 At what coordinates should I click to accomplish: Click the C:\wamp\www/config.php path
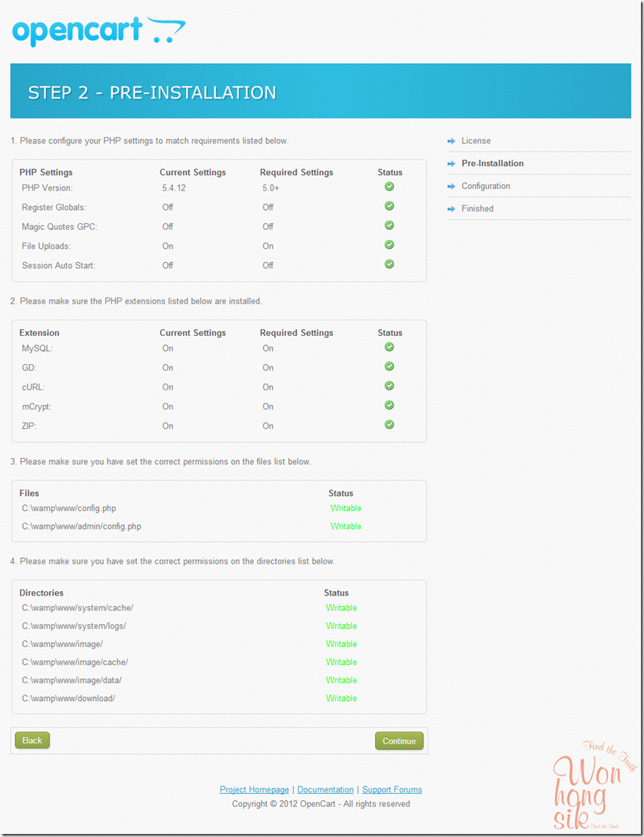tap(69, 508)
